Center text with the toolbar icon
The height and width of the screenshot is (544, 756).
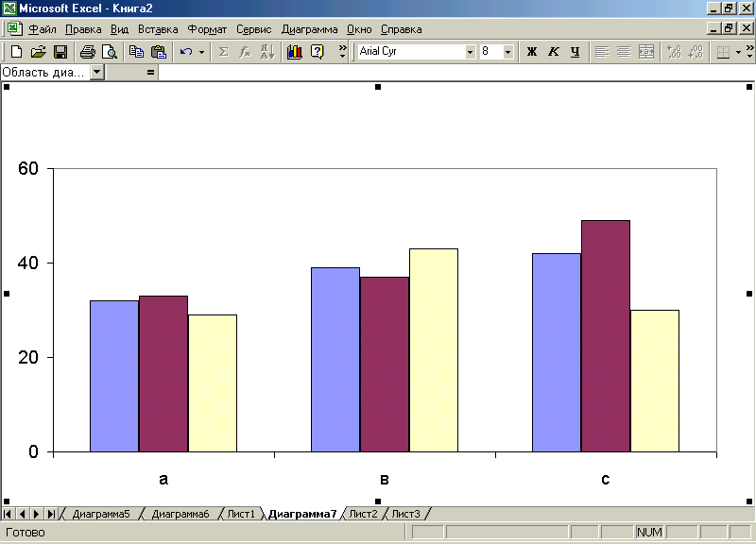624,52
